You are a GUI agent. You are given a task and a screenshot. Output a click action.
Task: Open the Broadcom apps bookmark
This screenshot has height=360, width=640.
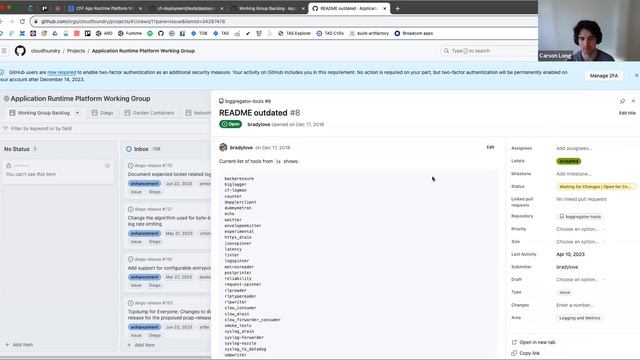(x=413, y=33)
